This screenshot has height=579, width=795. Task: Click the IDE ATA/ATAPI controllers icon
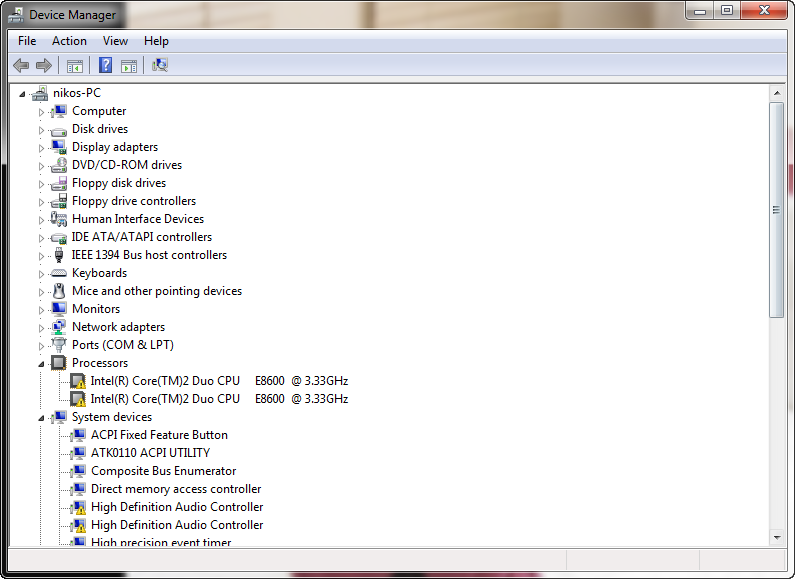point(59,237)
